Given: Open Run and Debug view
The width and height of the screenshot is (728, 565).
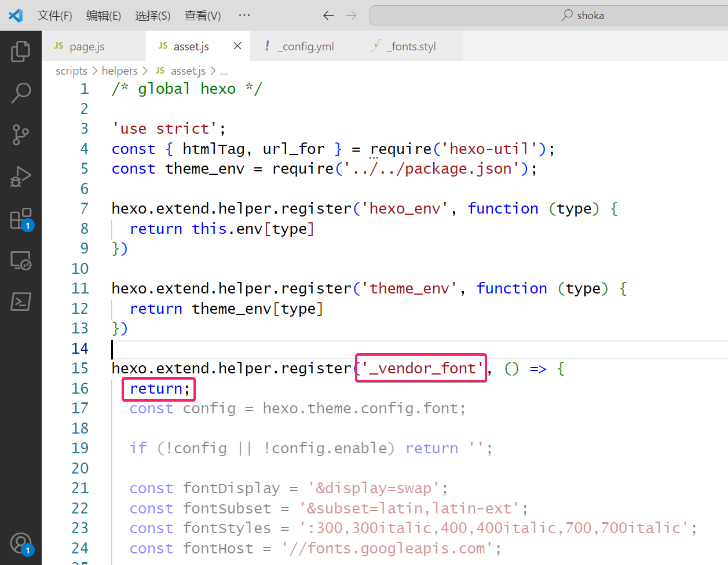Looking at the screenshot, I should click(21, 177).
